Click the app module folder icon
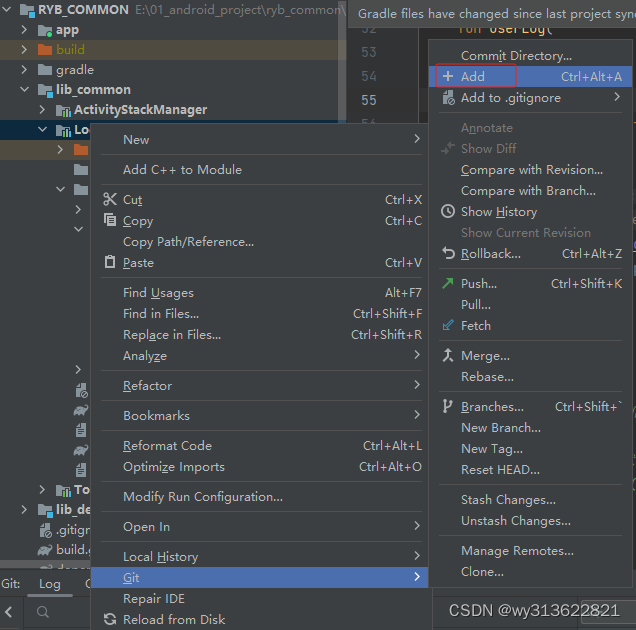Viewport: 636px width, 630px height. 45,30
